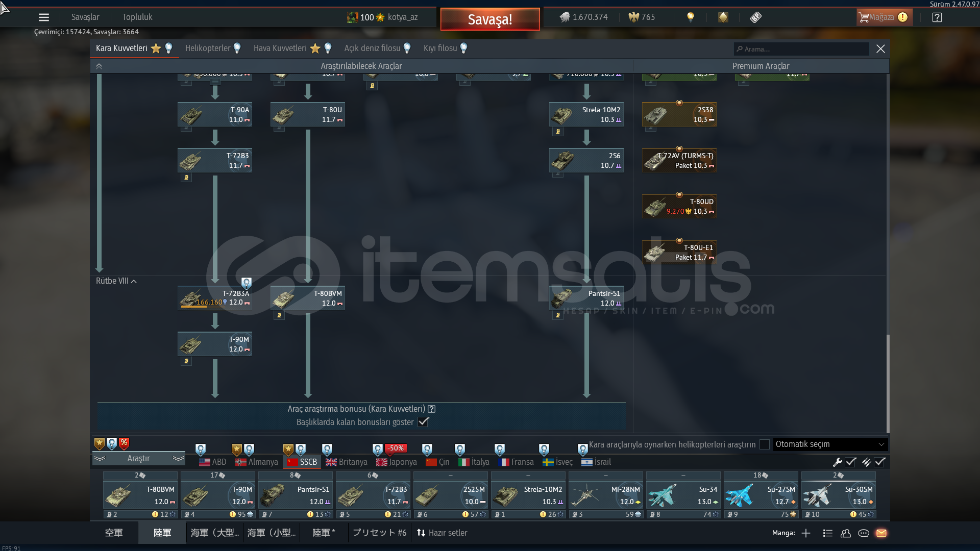Click the ammunition auto-refill icon
The height and width of the screenshot is (551, 980).
tap(866, 462)
